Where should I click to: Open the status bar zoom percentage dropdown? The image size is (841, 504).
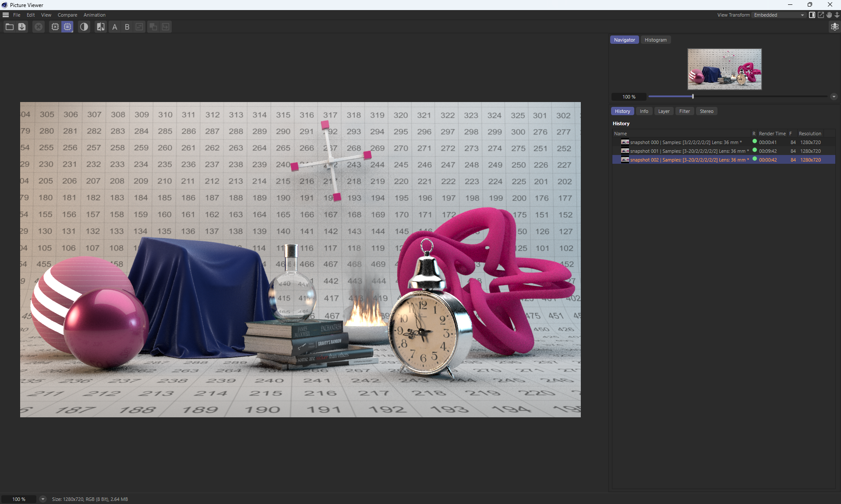[x=42, y=499]
